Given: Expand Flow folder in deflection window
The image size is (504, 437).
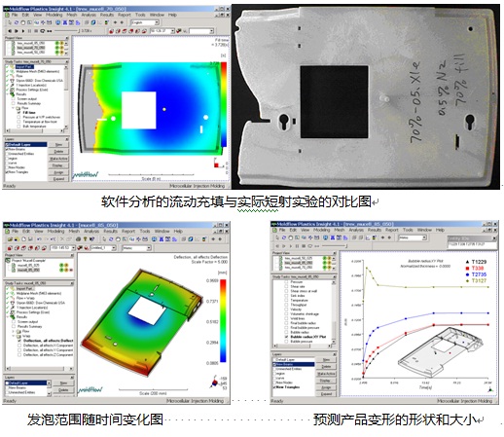Looking at the screenshot, I should [14, 331].
